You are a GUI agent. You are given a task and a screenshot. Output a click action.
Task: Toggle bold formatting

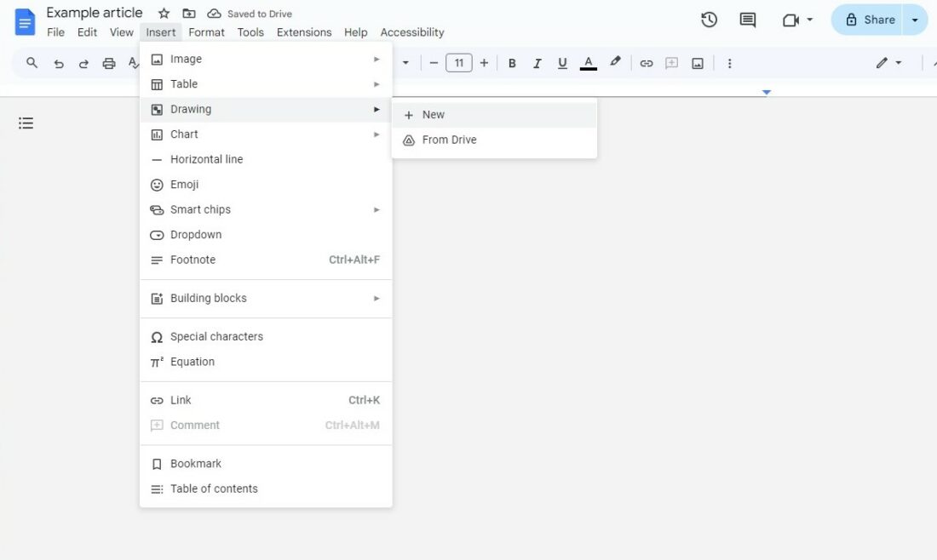512,62
